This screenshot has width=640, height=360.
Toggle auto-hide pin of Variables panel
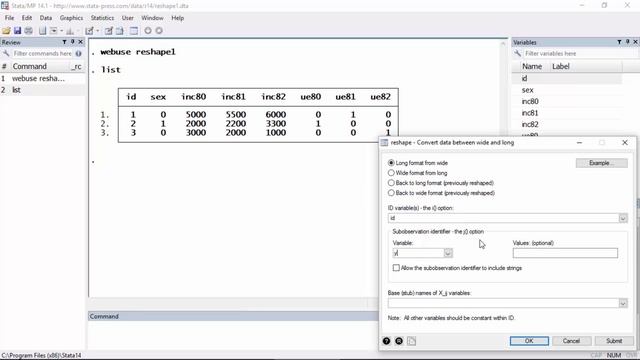coord(627,42)
